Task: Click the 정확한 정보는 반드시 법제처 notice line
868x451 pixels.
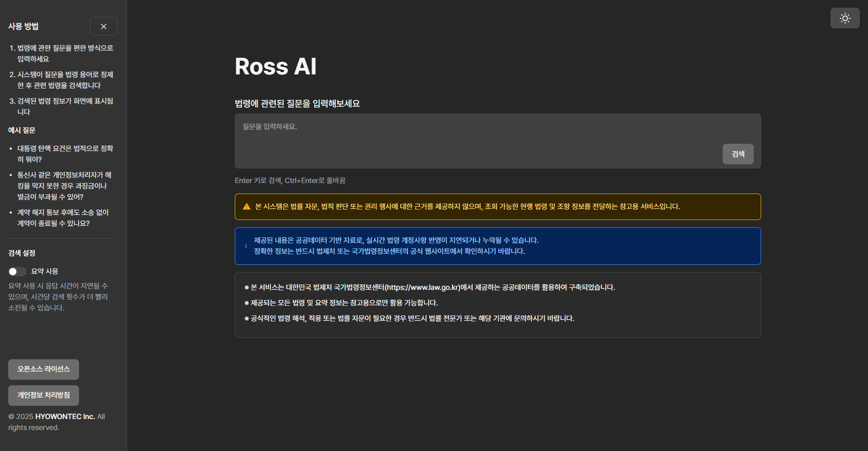Action: click(389, 252)
